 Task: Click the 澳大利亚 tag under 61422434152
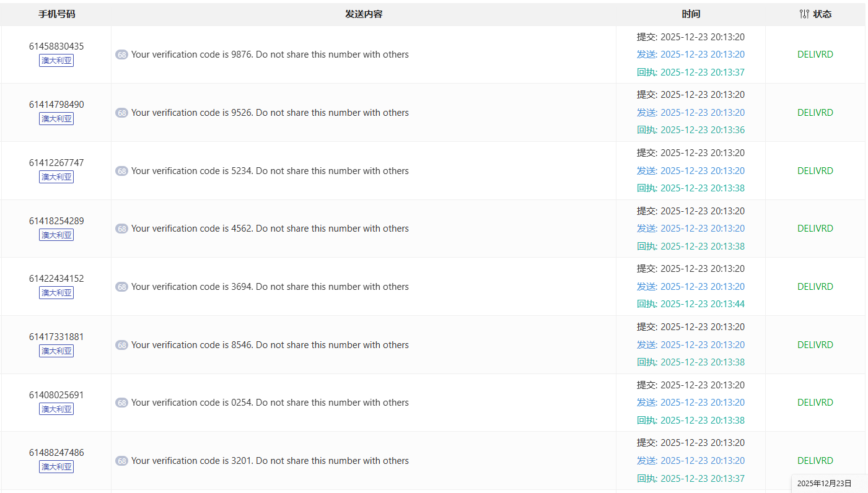56,293
